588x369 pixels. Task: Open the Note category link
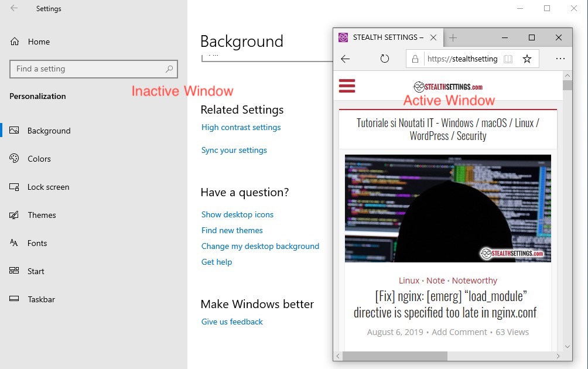tap(435, 281)
